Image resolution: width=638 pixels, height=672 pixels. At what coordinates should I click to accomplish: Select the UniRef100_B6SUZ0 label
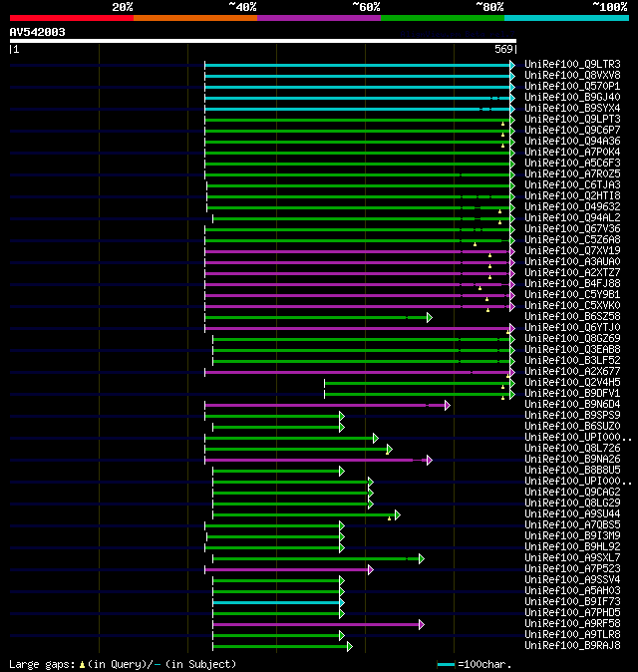(x=572, y=427)
